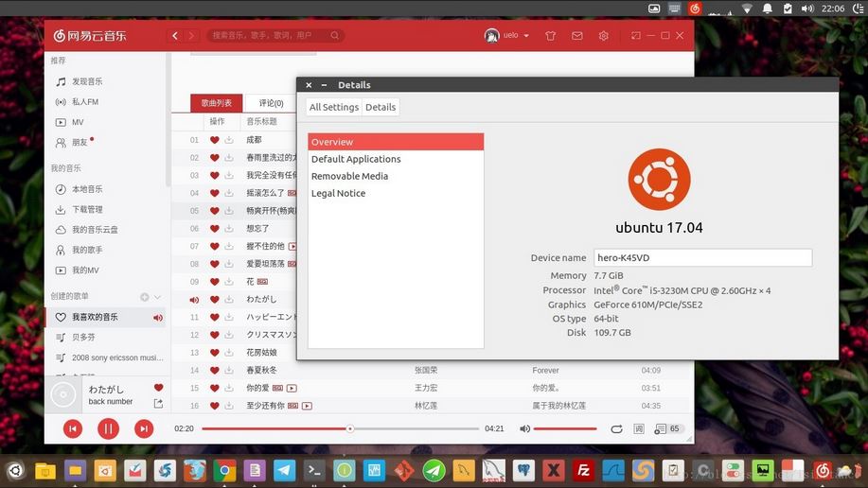Toggle the heart on song 13 花房姑娘
The width and height of the screenshot is (868, 488).
point(214,353)
